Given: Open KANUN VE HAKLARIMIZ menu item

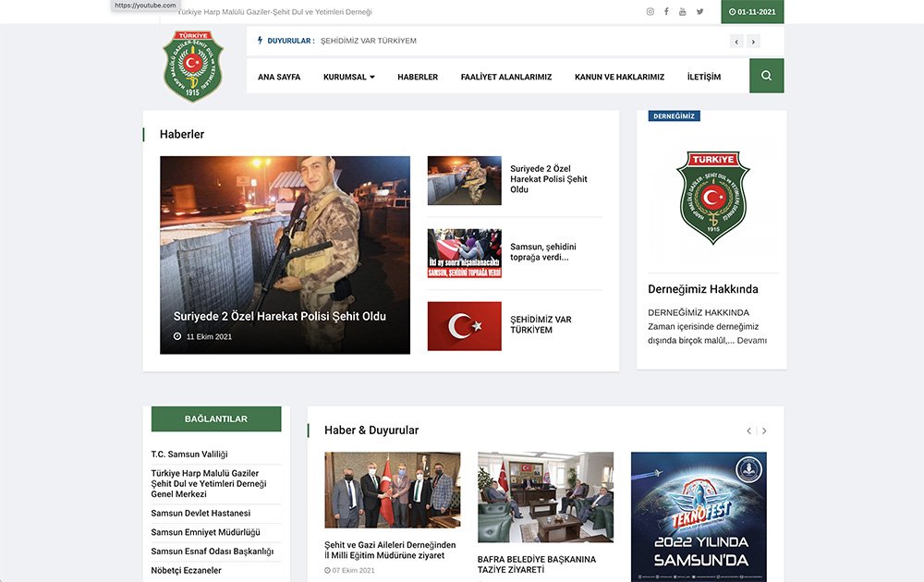Looking at the screenshot, I should [x=619, y=77].
